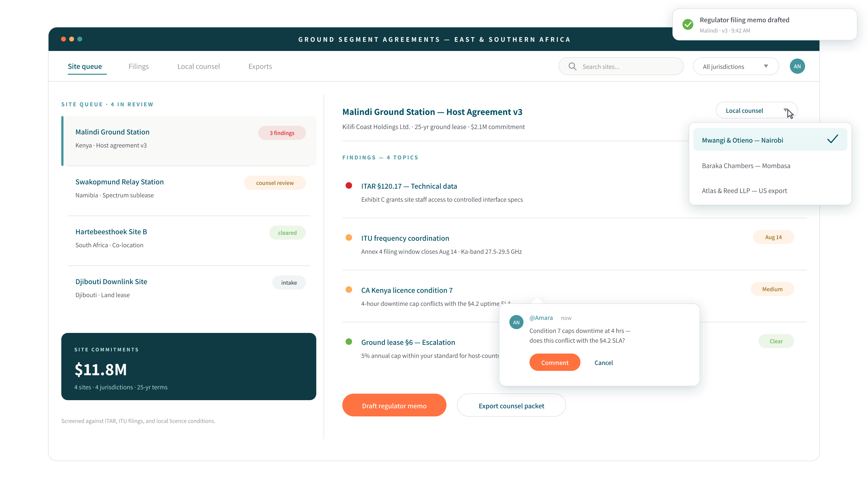The image size is (868, 488).
Task: Expand the All jurisdictions dropdown
Action: pyautogui.click(x=736, y=66)
